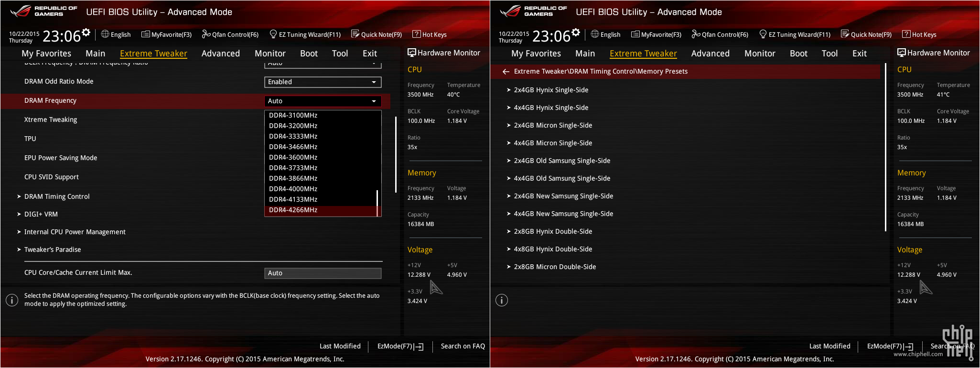Click EzMode(F7) in right window footer
This screenshot has height=368, width=980.
point(890,346)
